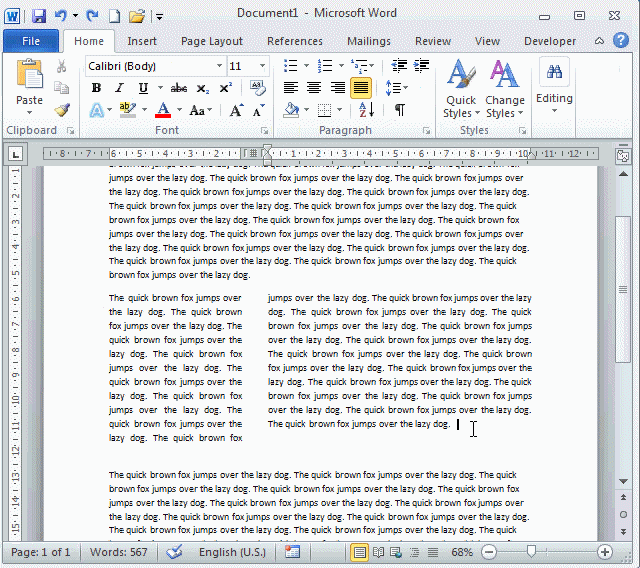
Task: Toggle Justify alignment
Action: point(361,88)
